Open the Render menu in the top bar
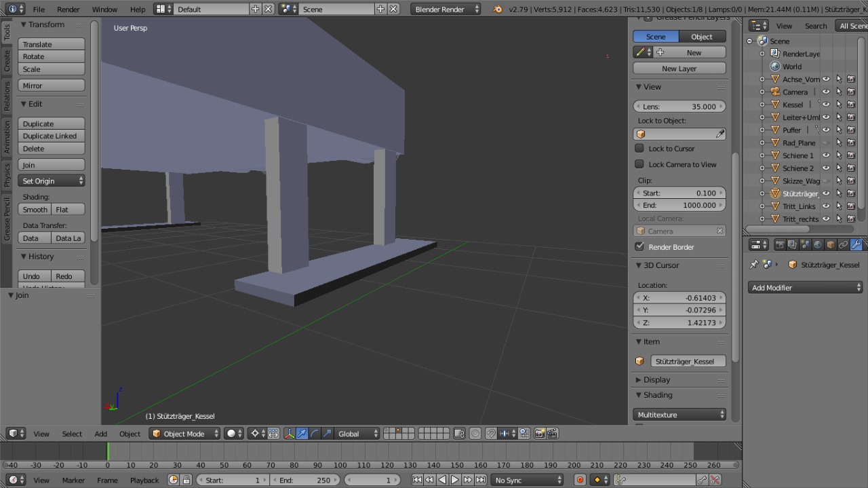The height and width of the screenshot is (488, 868). (x=68, y=10)
